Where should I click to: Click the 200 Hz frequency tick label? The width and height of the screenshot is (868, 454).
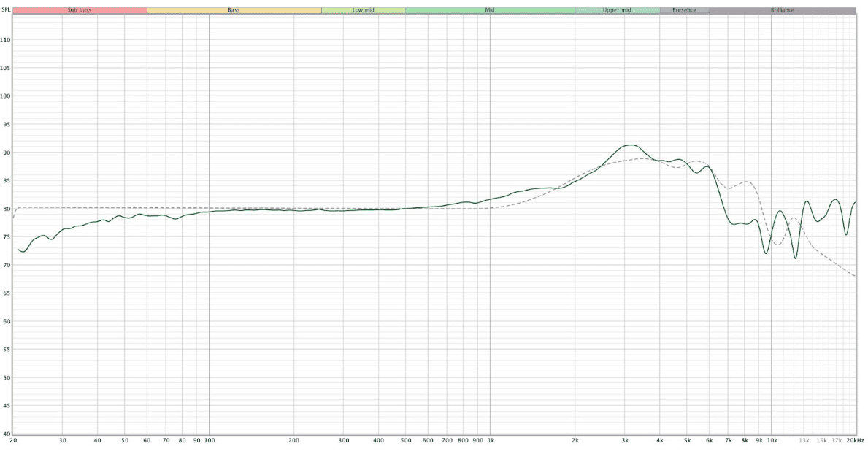point(294,441)
